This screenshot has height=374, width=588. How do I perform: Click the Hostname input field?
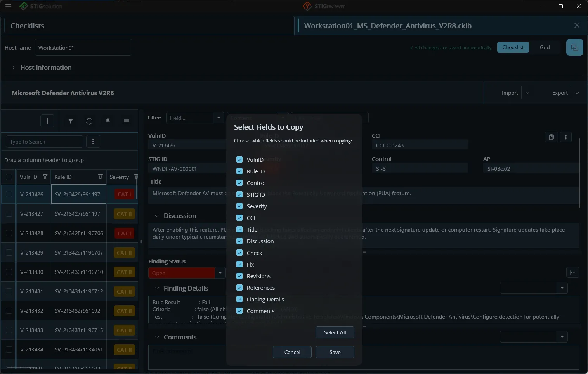click(83, 47)
